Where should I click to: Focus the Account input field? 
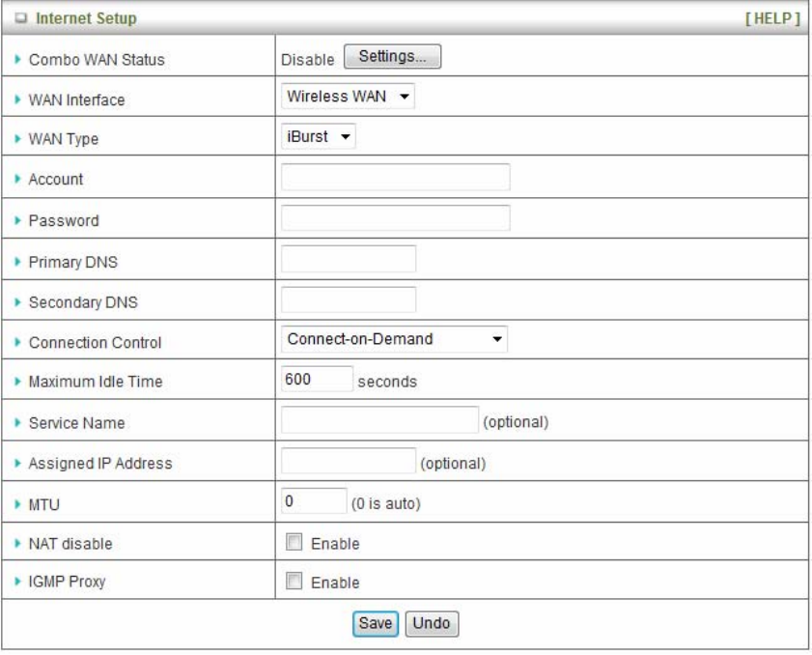(x=396, y=177)
